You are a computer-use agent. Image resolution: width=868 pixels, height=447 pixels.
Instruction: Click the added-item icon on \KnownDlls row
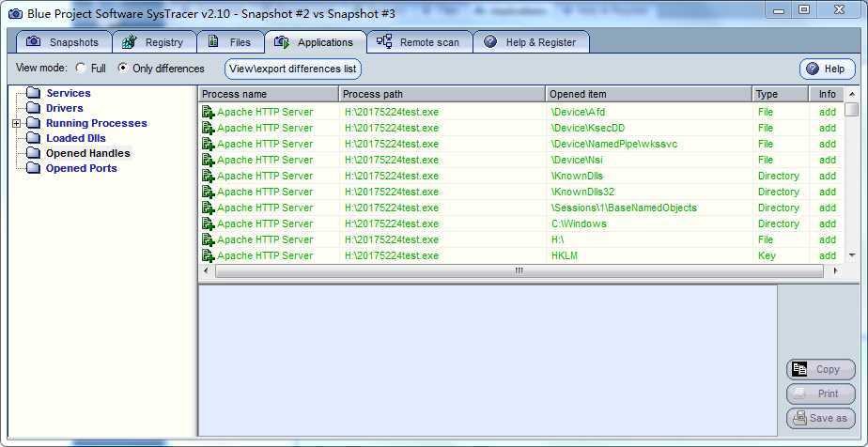tap(209, 176)
